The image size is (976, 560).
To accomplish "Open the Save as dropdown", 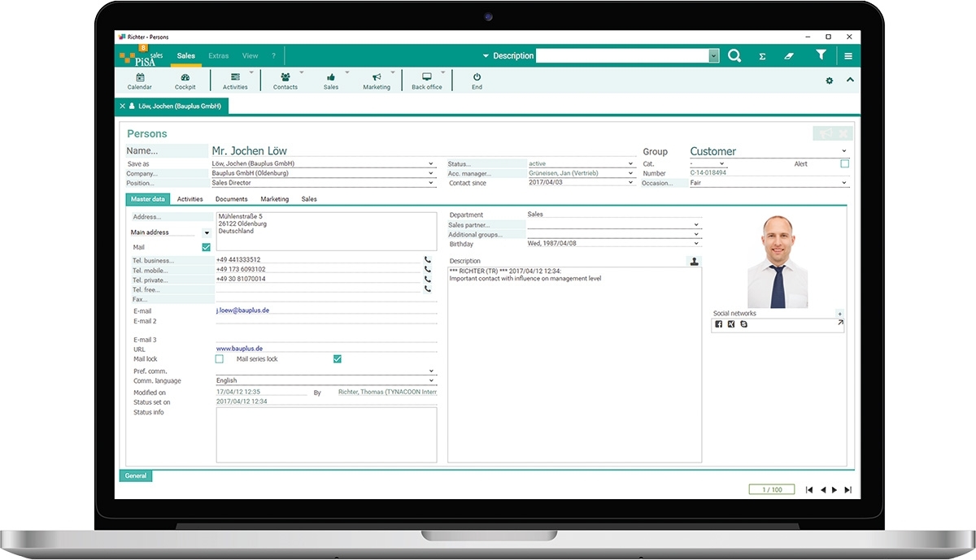I will pyautogui.click(x=431, y=163).
